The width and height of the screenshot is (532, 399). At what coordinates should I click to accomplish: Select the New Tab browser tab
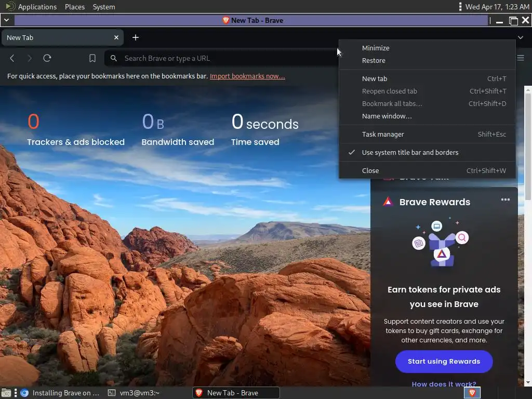coord(63,37)
